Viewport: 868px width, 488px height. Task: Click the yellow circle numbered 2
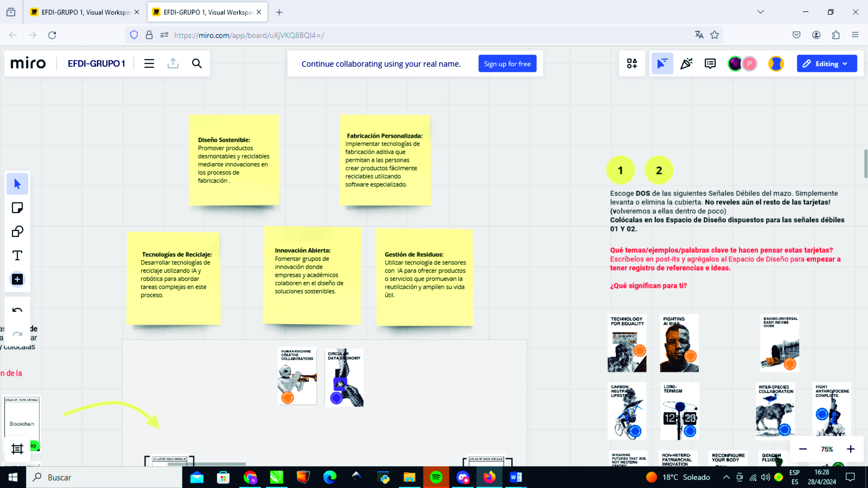pyautogui.click(x=659, y=170)
